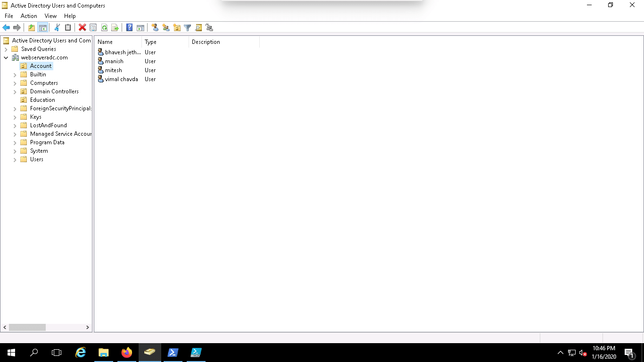Open Properties from the toolbar
The height and width of the screenshot is (362, 644).
coord(93,28)
